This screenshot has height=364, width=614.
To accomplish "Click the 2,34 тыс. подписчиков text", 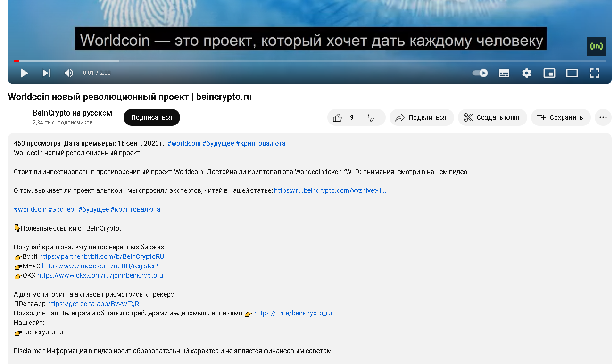I will click(63, 123).
